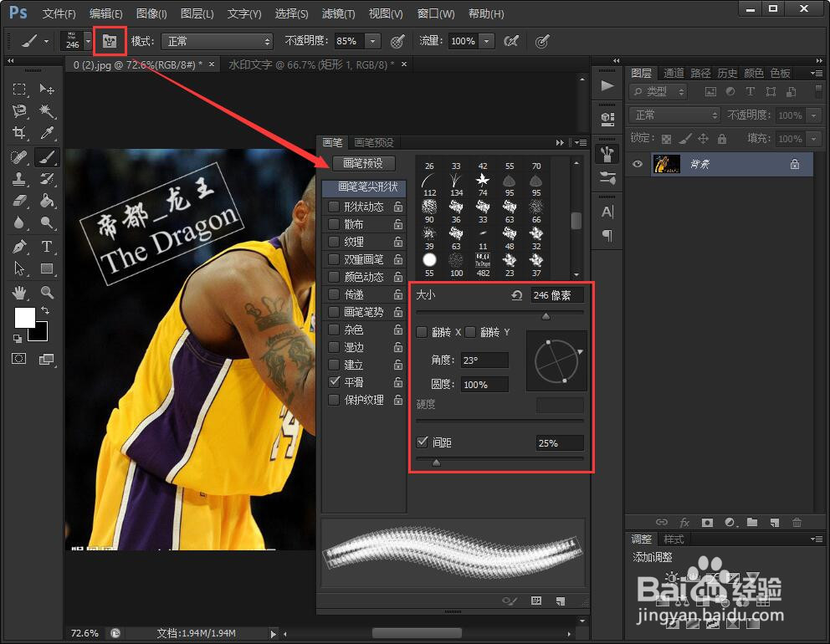Click the white foreground color swatch
Viewport: 830px width, 644px height.
tap(24, 318)
